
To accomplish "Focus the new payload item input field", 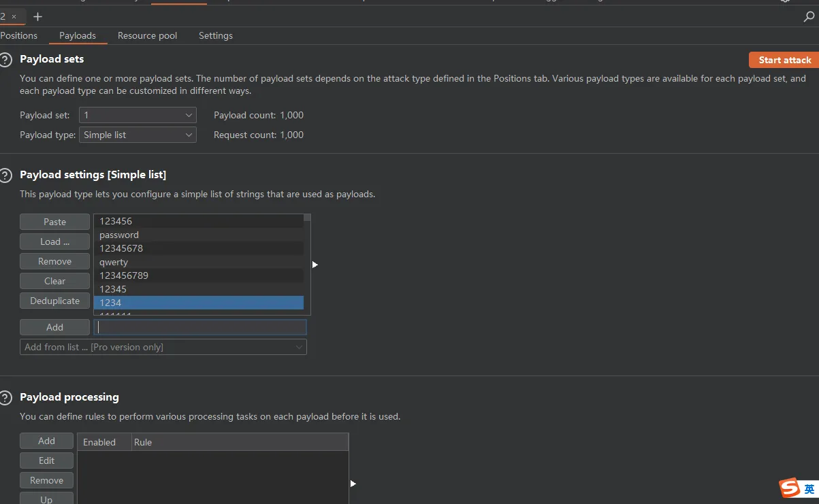I will point(200,327).
